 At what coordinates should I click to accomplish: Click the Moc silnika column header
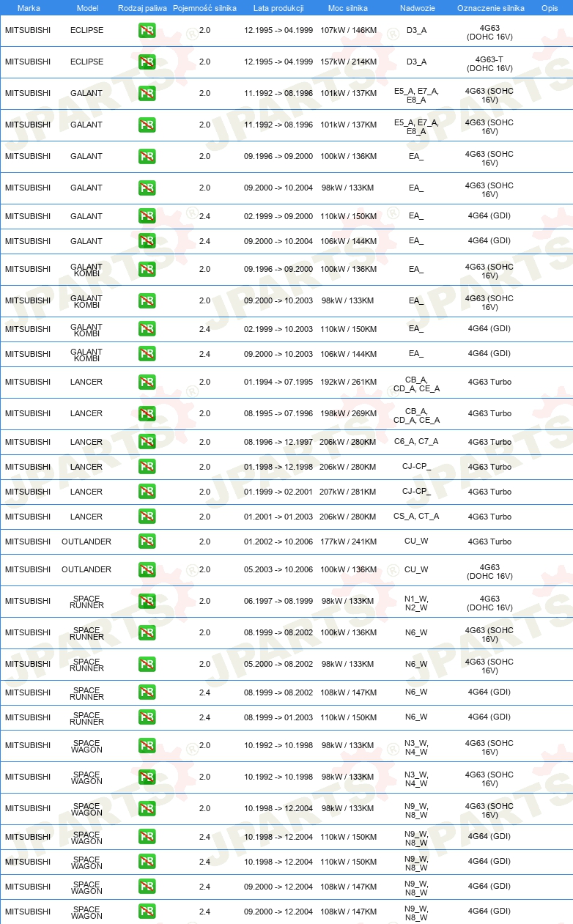coord(348,8)
